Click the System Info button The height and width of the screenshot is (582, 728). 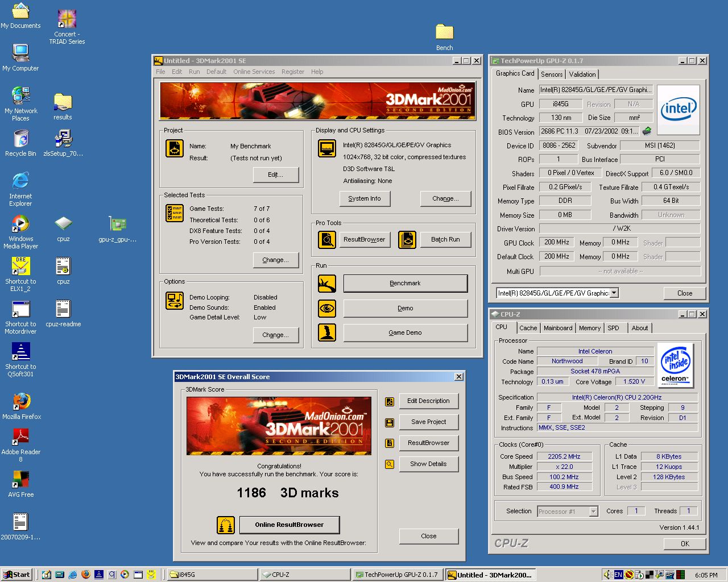tap(365, 198)
